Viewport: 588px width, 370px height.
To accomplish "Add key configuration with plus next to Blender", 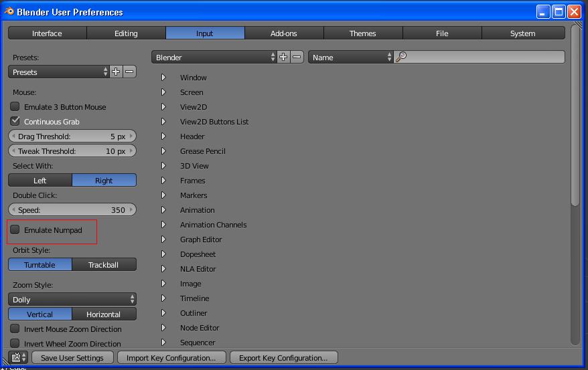I will (x=283, y=58).
